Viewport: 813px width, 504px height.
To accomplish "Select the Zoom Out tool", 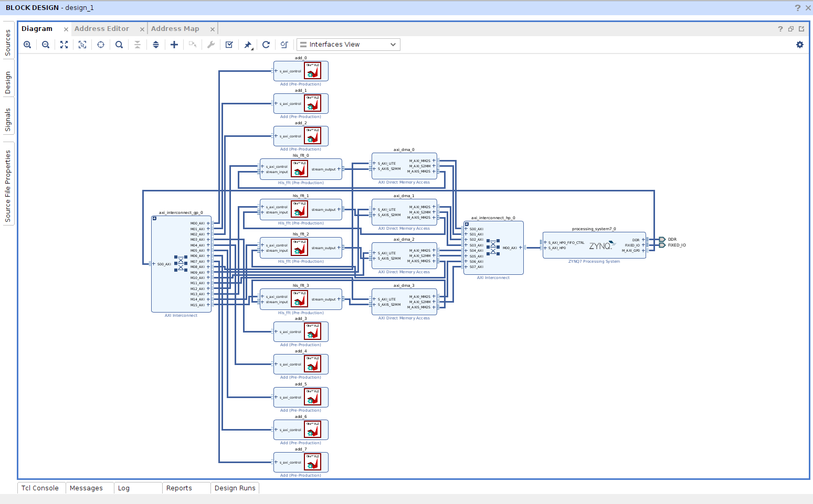I will click(x=46, y=45).
